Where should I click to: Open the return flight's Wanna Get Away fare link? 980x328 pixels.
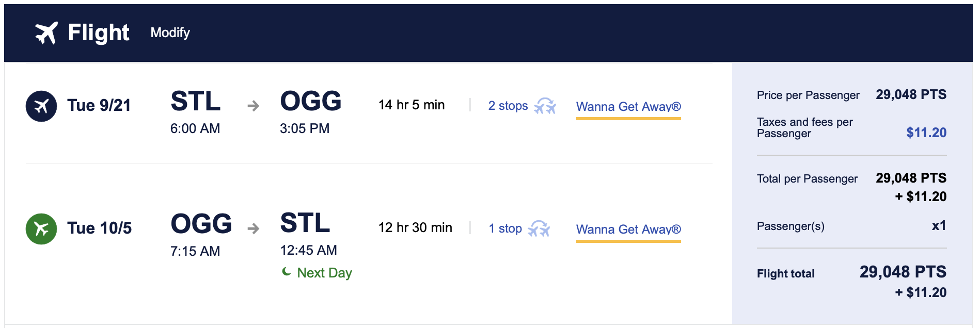click(628, 229)
